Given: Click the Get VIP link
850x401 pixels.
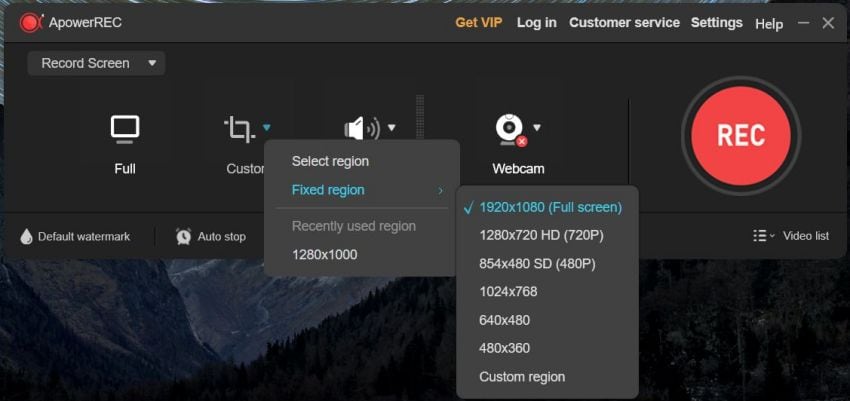Looking at the screenshot, I should coord(479,23).
